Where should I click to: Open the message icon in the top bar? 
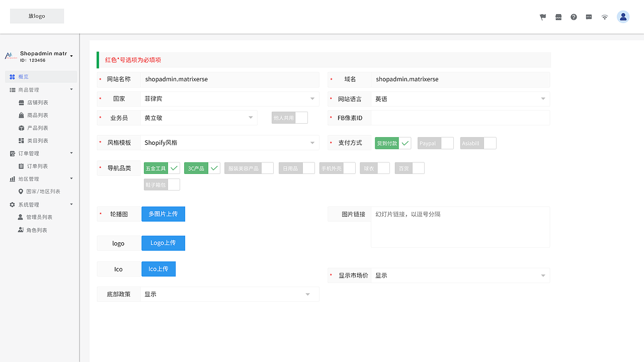click(x=589, y=17)
